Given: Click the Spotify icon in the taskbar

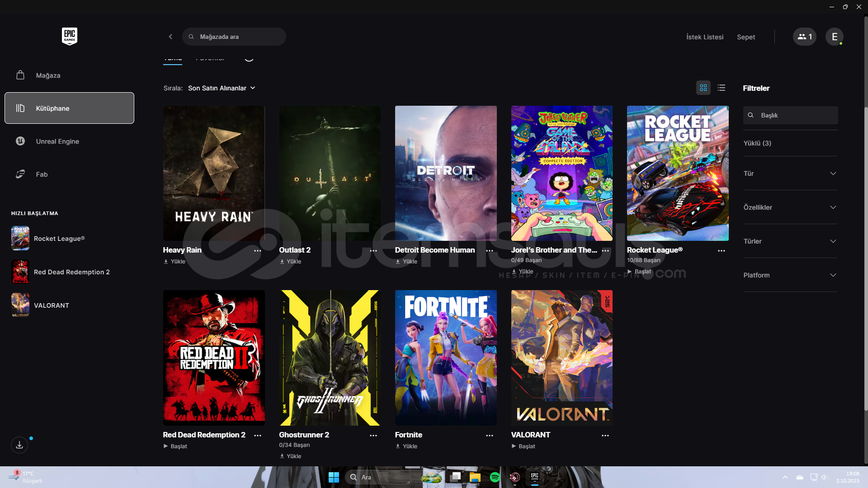Looking at the screenshot, I should [495, 477].
